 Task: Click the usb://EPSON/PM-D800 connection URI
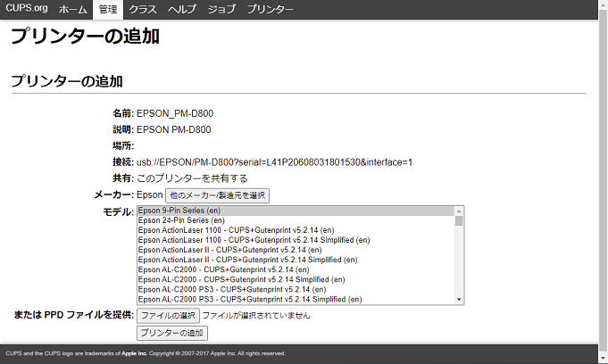click(274, 162)
